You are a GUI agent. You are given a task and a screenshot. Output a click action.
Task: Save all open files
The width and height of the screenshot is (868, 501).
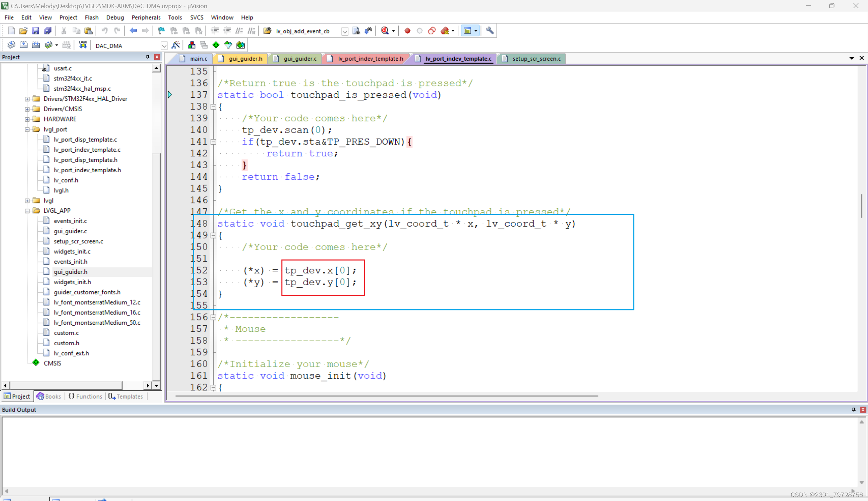click(x=48, y=30)
